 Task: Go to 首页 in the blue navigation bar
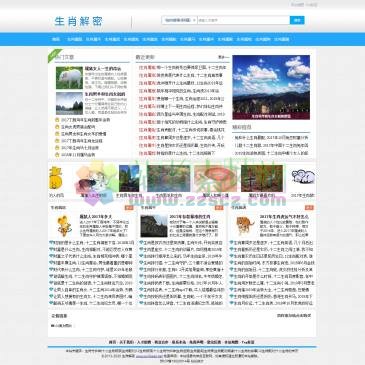[x=56, y=39]
